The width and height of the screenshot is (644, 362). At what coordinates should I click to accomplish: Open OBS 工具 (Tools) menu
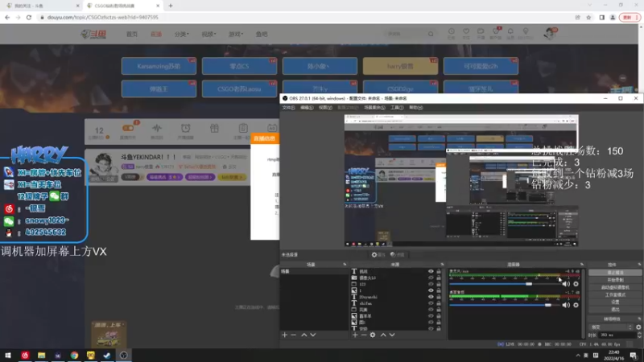pos(397,108)
